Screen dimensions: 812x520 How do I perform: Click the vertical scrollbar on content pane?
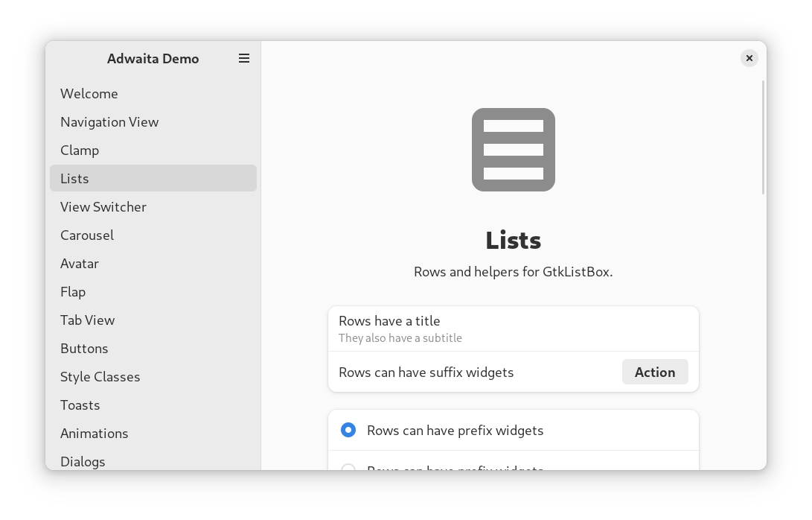(763, 138)
